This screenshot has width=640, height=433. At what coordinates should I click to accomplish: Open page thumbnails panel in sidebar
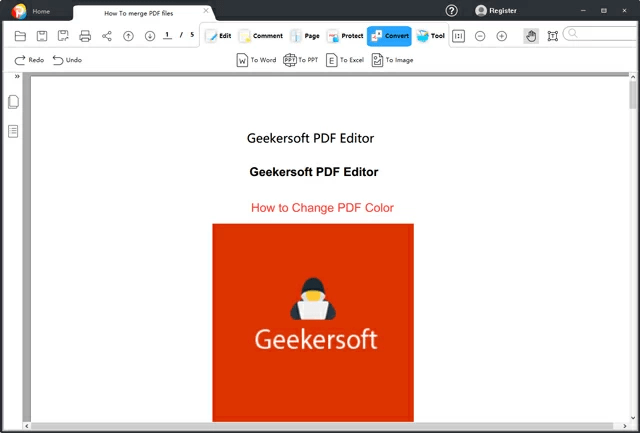(14, 102)
